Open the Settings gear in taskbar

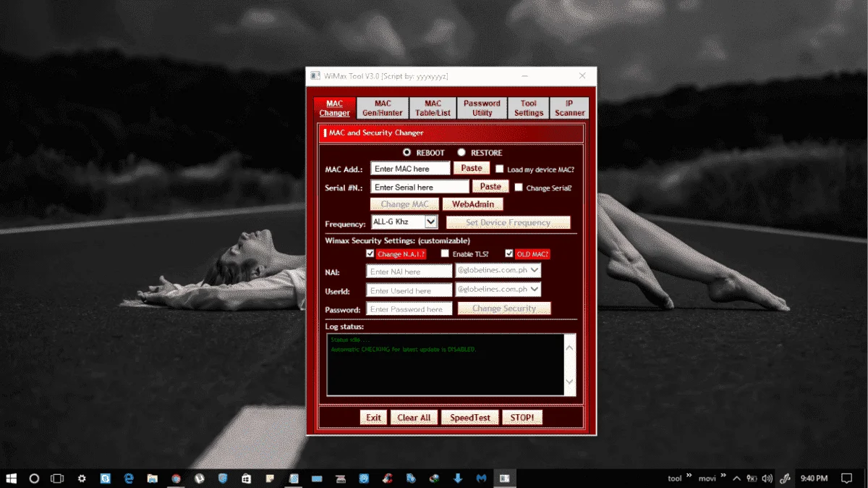pyautogui.click(x=82, y=479)
